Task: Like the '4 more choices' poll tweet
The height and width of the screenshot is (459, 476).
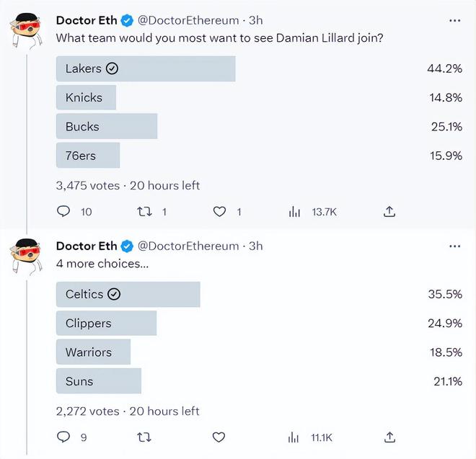Action: click(219, 437)
